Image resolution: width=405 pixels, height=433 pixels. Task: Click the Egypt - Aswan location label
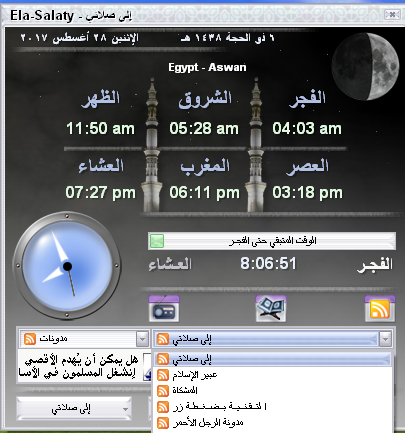(207, 68)
